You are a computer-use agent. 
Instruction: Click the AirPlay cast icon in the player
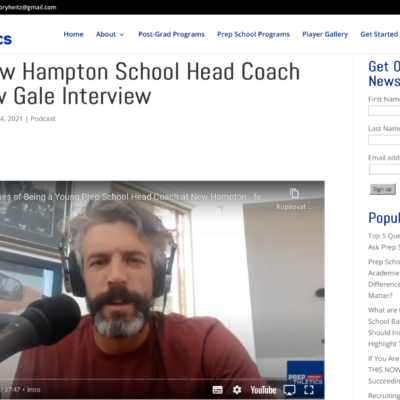(x=289, y=390)
